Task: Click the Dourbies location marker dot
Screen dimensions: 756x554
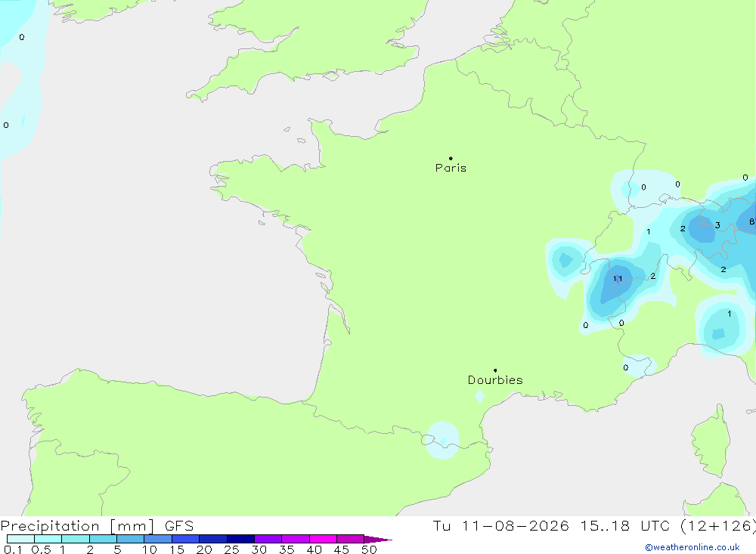Action: pyautogui.click(x=495, y=370)
